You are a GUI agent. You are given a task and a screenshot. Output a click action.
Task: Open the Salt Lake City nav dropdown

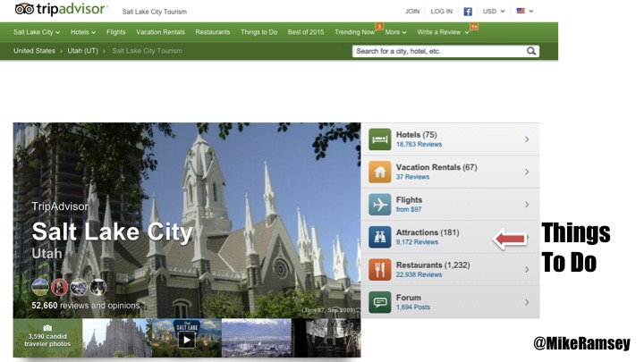pos(36,32)
